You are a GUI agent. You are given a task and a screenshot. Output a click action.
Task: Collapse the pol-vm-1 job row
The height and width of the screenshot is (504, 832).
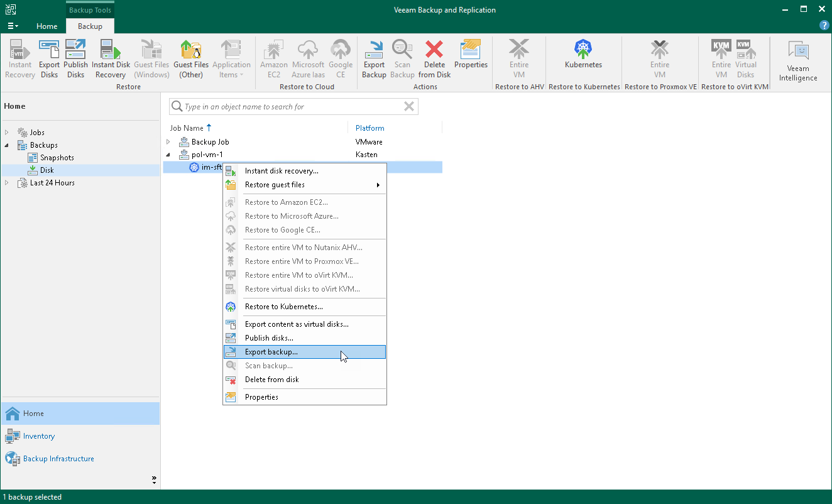point(168,155)
